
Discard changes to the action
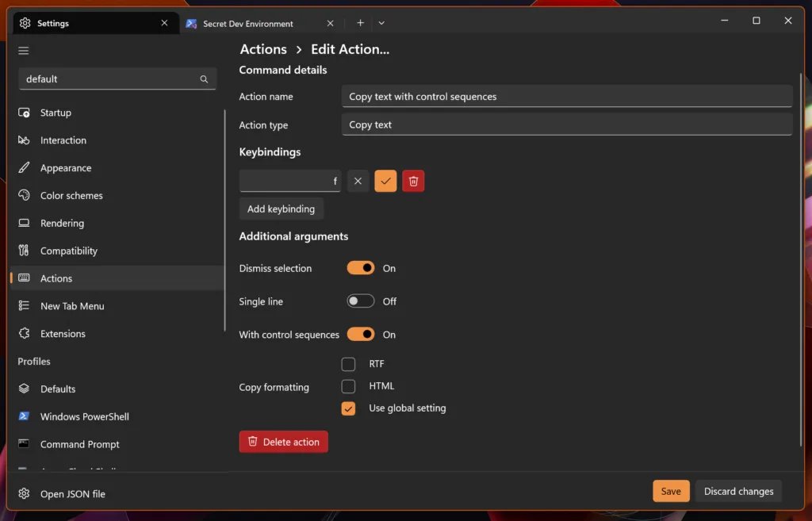pos(737,491)
